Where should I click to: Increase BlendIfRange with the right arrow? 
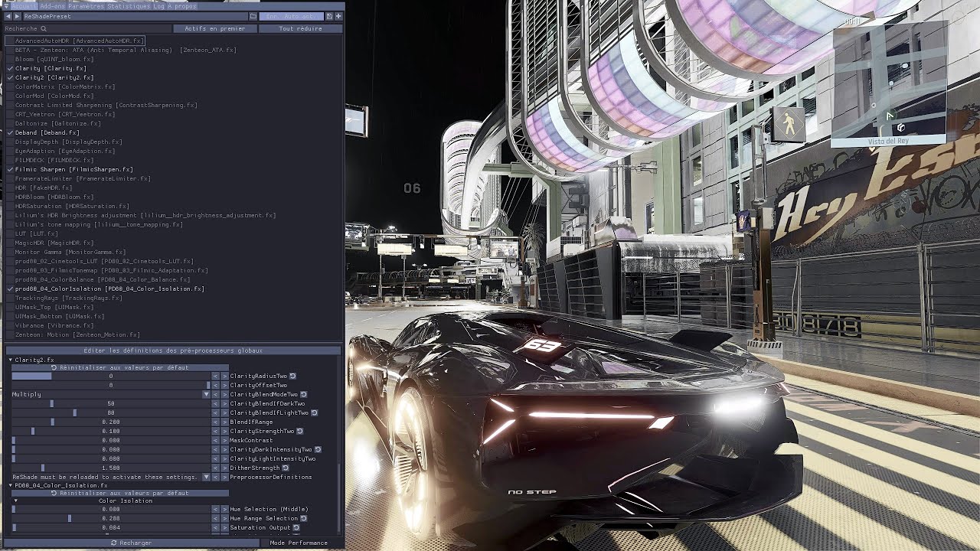tap(224, 422)
